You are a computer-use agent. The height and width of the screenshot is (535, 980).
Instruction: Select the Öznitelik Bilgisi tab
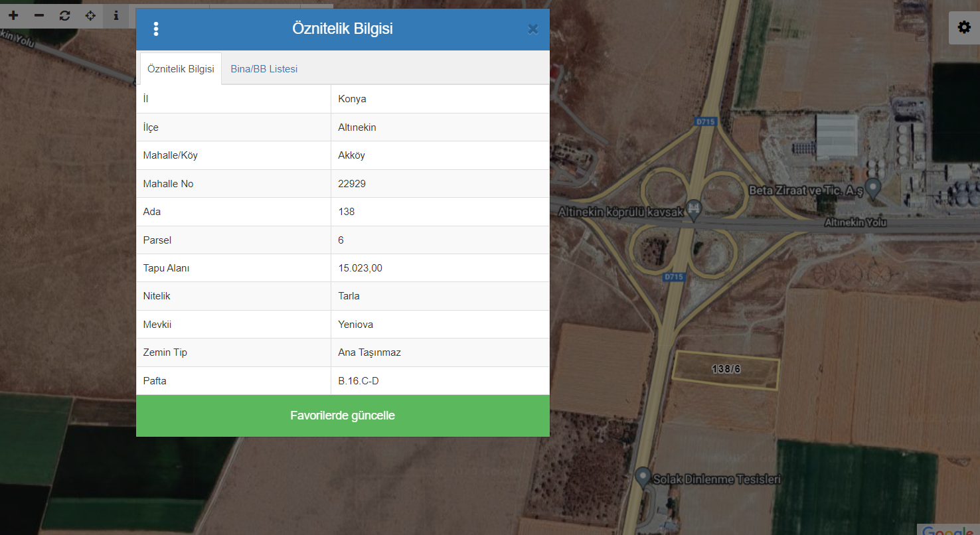[x=181, y=69]
